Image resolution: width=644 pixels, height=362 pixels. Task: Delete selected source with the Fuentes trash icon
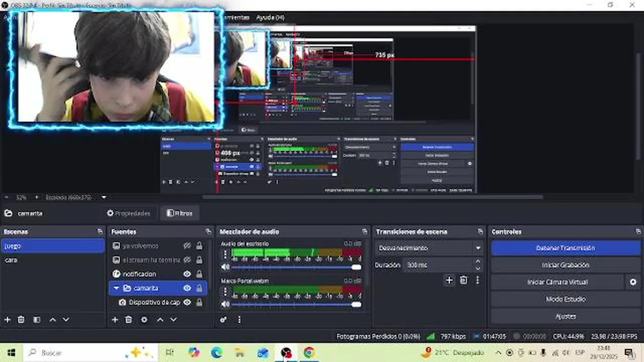(x=128, y=320)
